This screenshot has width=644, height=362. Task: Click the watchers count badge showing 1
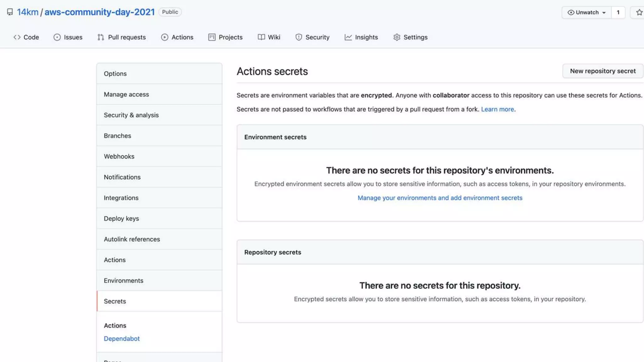pyautogui.click(x=618, y=12)
